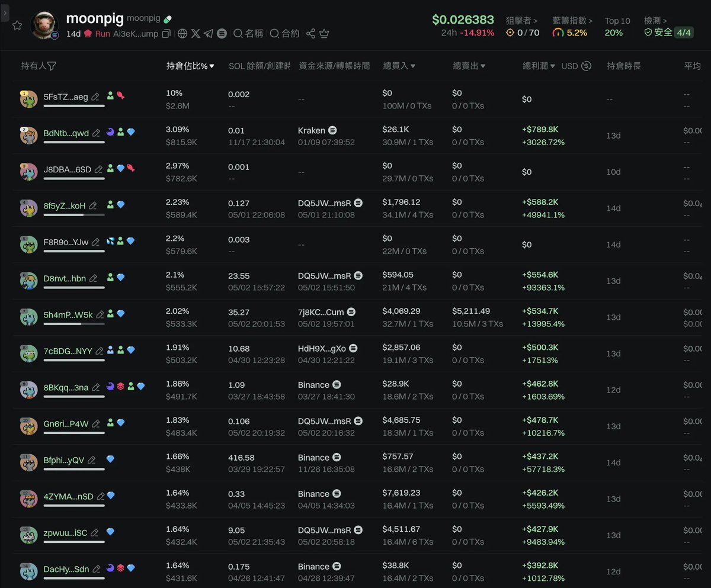711x588 pixels.
Task: Open the 狙擊者 details
Action: (521, 21)
